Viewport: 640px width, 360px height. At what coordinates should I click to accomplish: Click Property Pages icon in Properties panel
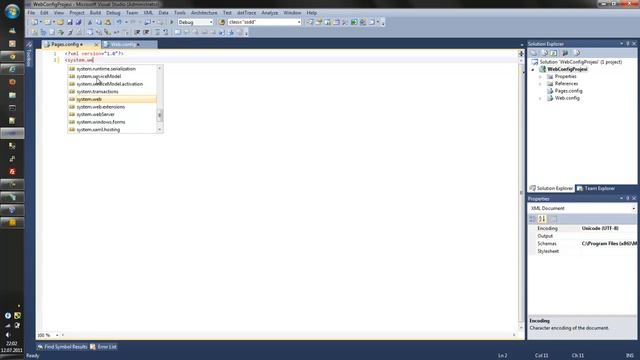coord(553,219)
